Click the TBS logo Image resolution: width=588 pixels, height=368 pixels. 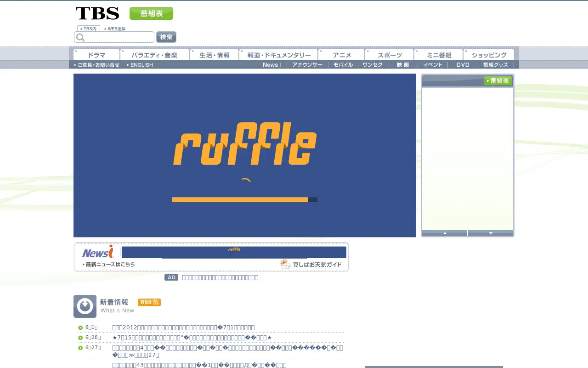tap(97, 13)
